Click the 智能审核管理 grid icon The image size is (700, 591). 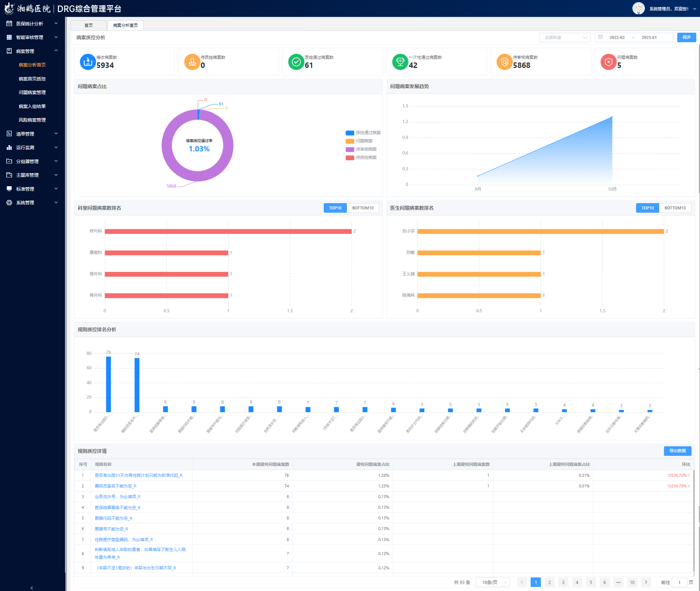tap(9, 37)
